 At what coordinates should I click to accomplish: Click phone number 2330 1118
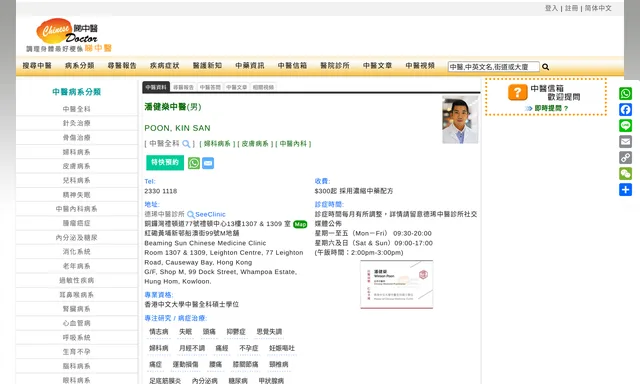tap(161, 191)
